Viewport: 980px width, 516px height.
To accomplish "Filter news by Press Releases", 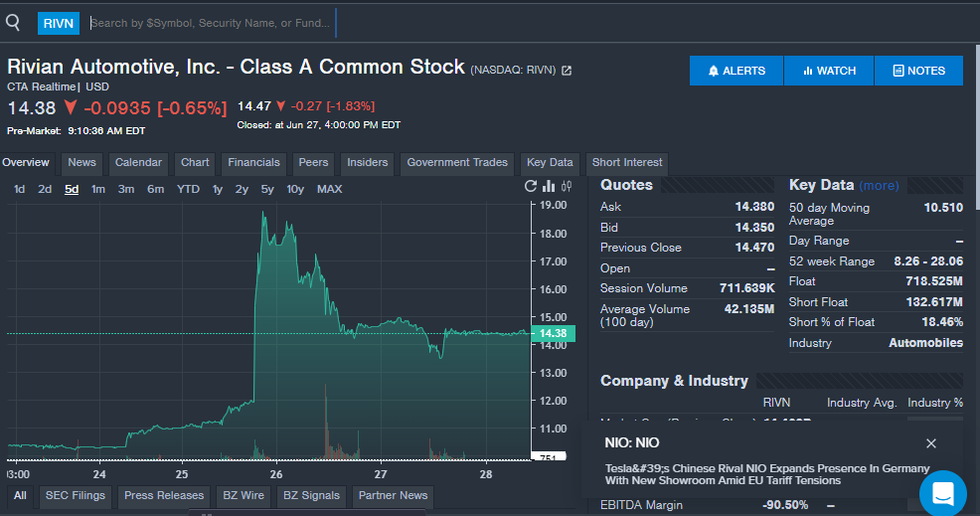I will click(164, 496).
